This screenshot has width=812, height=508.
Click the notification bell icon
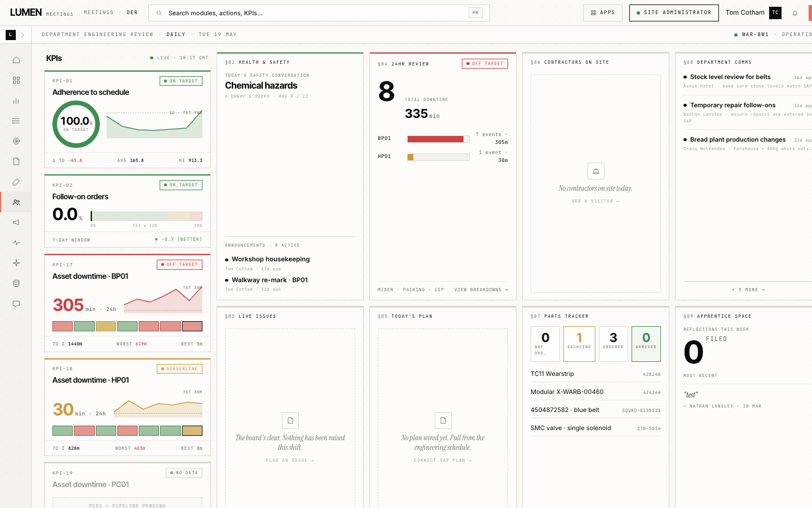click(x=795, y=13)
